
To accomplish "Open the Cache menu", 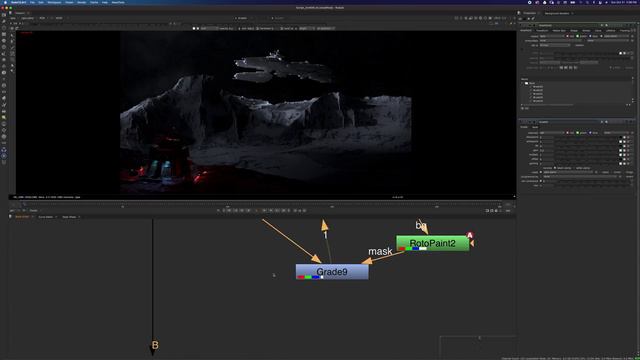I will 94,2.
